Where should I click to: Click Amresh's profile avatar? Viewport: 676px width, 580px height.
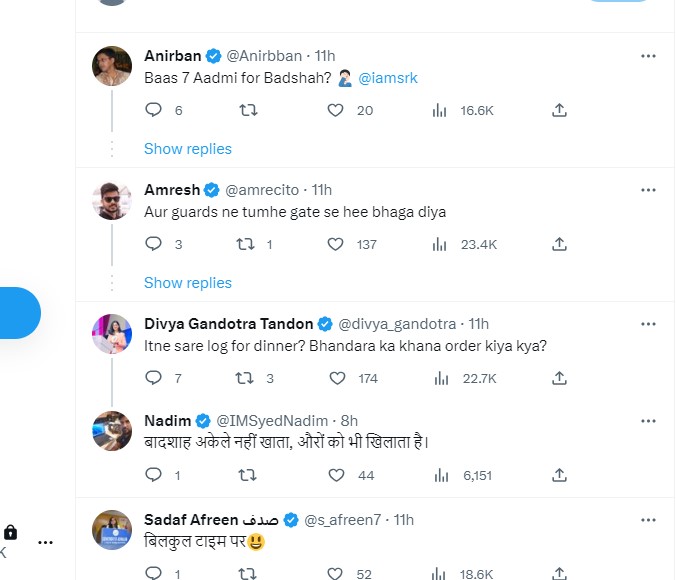coord(112,200)
